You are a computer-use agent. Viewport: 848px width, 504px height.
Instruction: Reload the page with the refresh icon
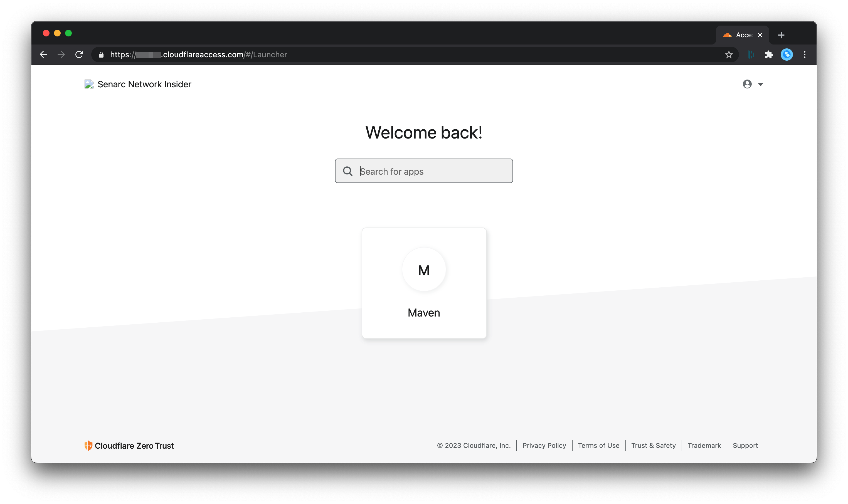(79, 54)
